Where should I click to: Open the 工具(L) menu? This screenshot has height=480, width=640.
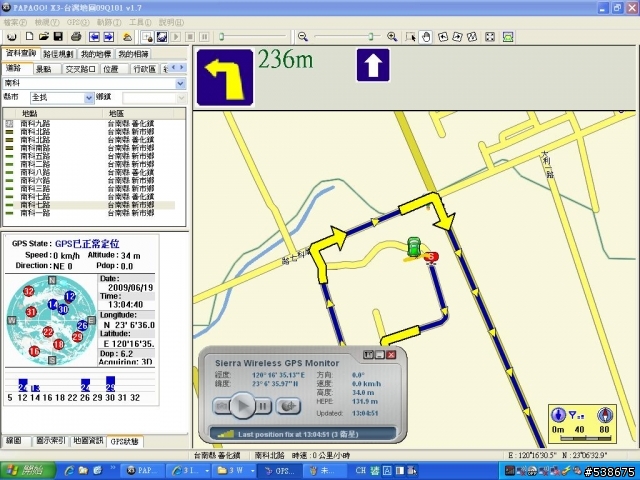click(x=140, y=22)
